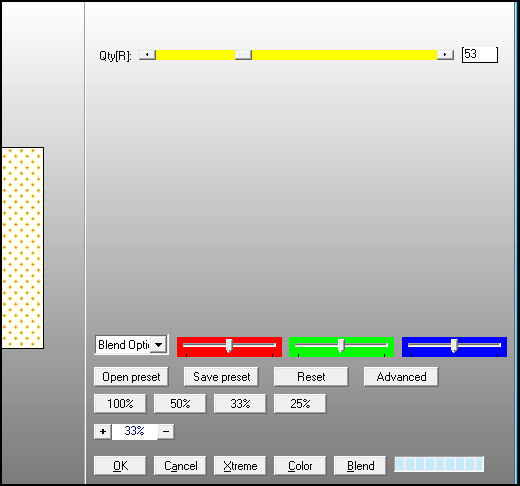Click the minus zoom-out button
This screenshot has width=520, height=486.
[166, 432]
